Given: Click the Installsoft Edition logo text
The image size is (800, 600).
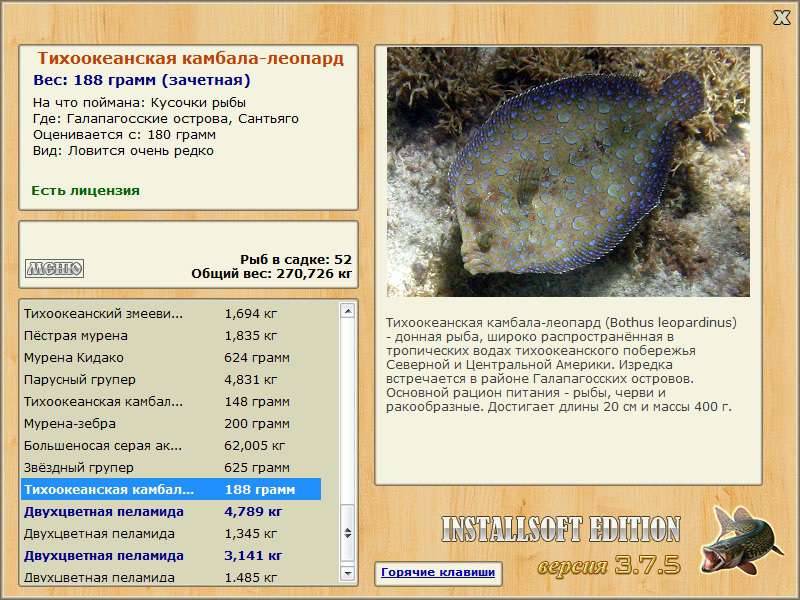Looking at the screenshot, I should coord(561,529).
